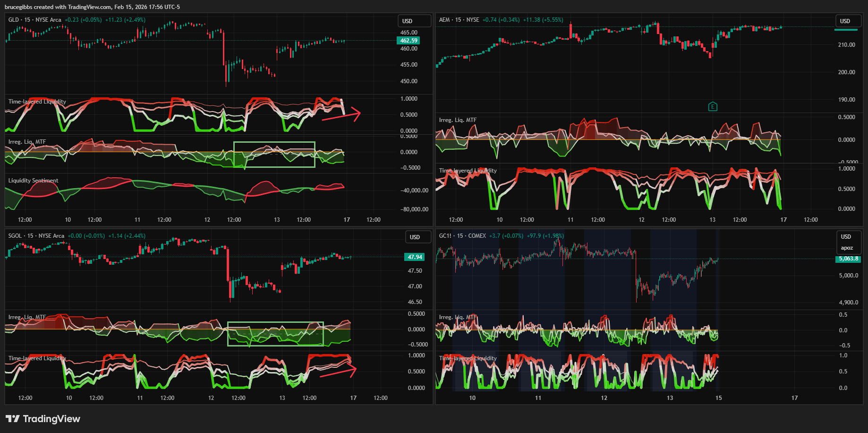Select the red arrow drawing in GLD Time-layered Liquidity
This screenshot has height=433, width=868.
(341, 116)
